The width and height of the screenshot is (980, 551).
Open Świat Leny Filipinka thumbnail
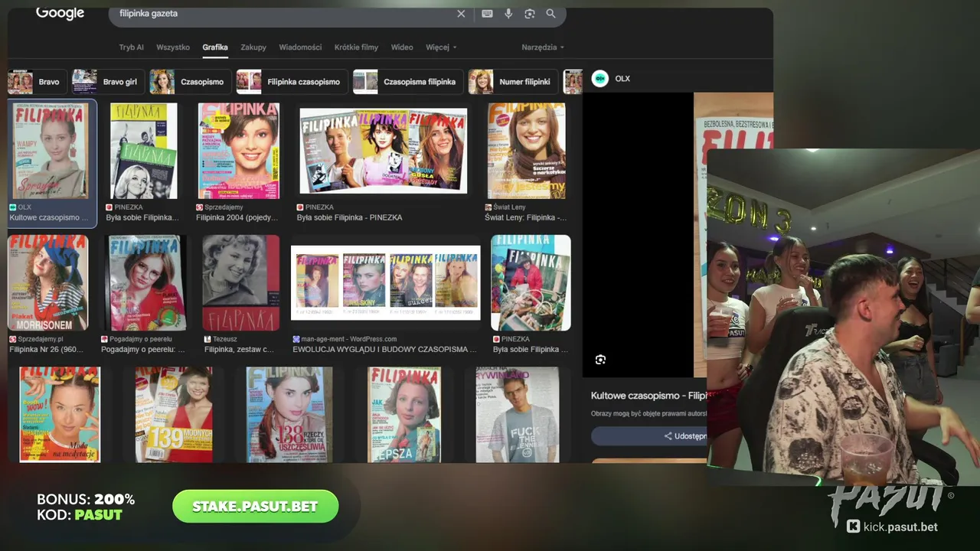pyautogui.click(x=527, y=151)
